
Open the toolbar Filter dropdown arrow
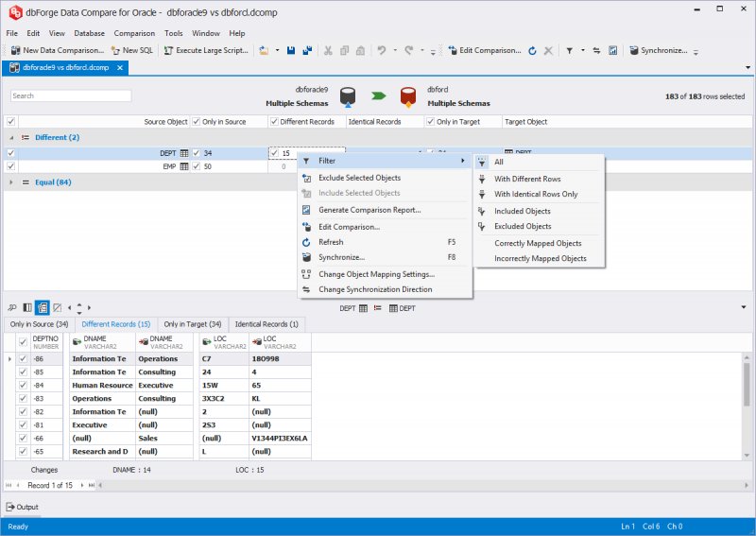pos(582,50)
